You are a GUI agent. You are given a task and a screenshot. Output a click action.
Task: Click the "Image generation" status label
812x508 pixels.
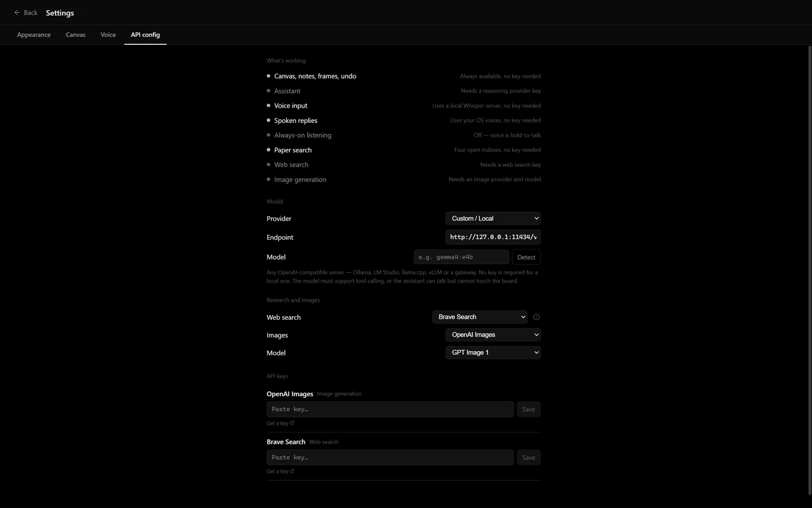click(300, 179)
